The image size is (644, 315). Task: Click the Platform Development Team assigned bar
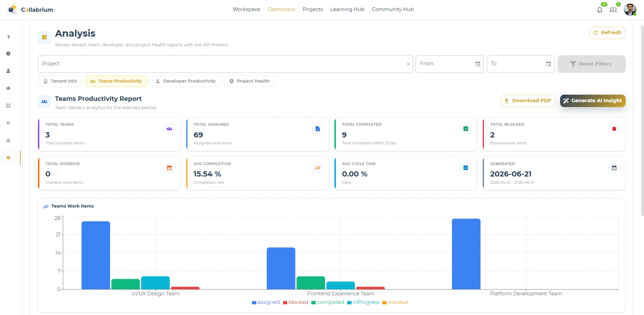tap(466, 254)
